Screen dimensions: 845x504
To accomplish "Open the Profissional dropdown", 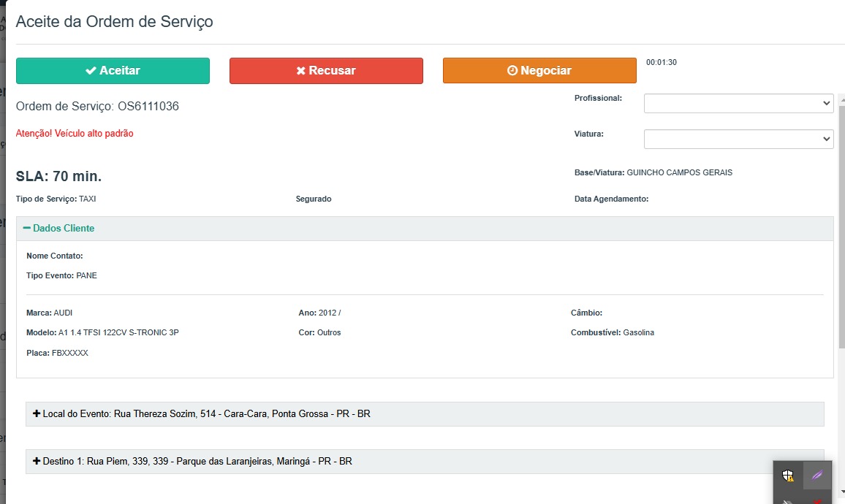I will pyautogui.click(x=738, y=103).
